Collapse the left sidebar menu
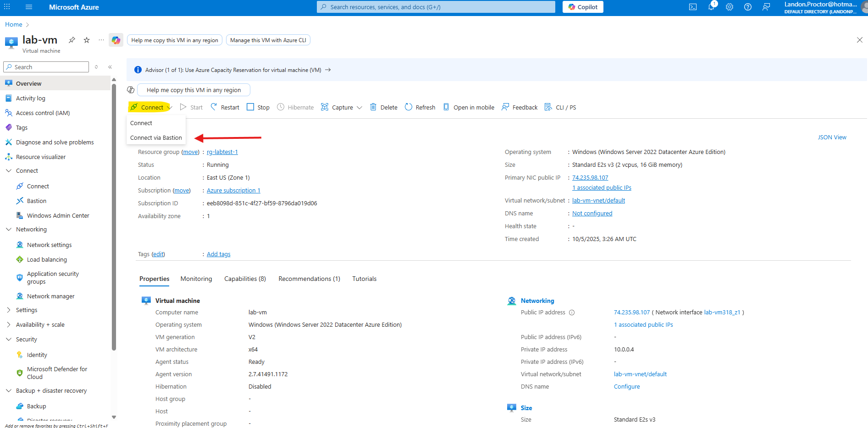868x428 pixels. [x=110, y=67]
